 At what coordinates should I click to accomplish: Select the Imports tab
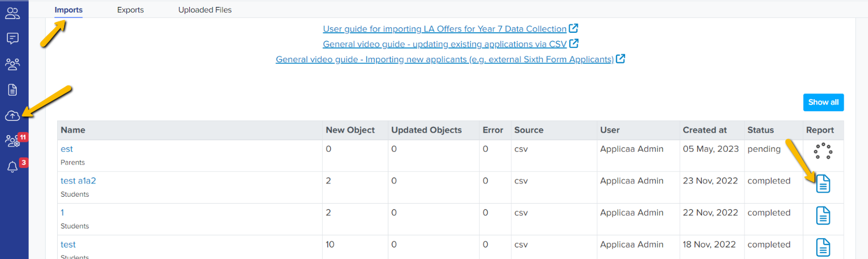tap(69, 10)
